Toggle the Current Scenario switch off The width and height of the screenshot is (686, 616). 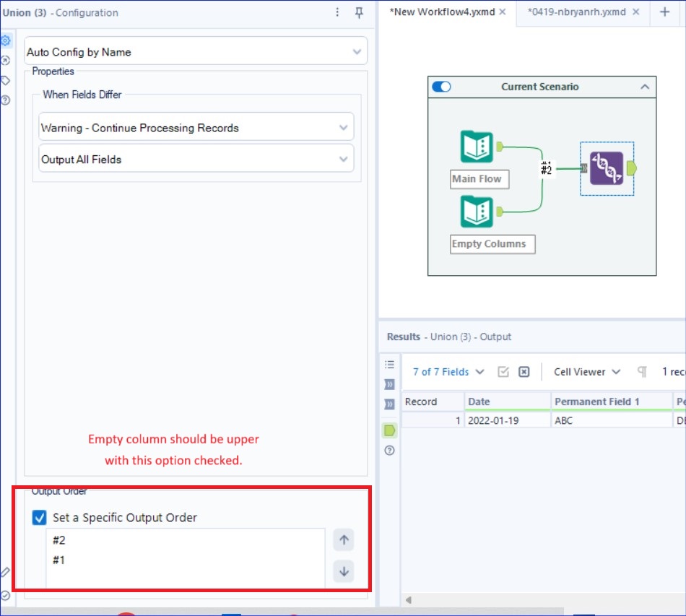(x=441, y=86)
